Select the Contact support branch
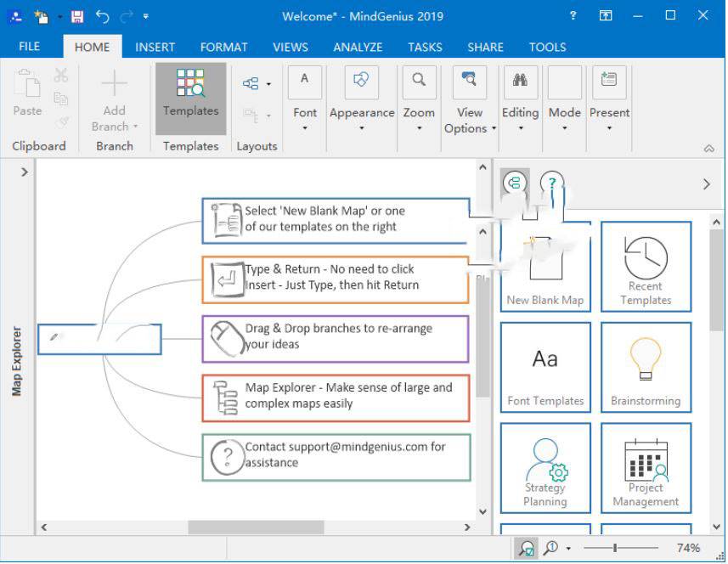728x564 pixels. (x=336, y=457)
